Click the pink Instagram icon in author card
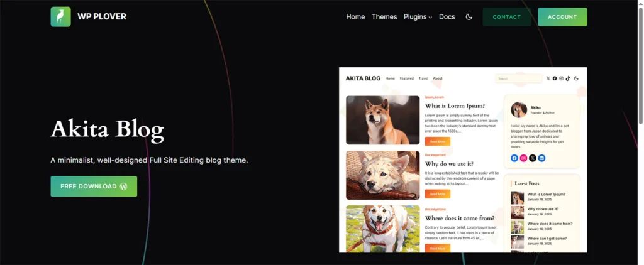The image size is (644, 265). click(523, 158)
